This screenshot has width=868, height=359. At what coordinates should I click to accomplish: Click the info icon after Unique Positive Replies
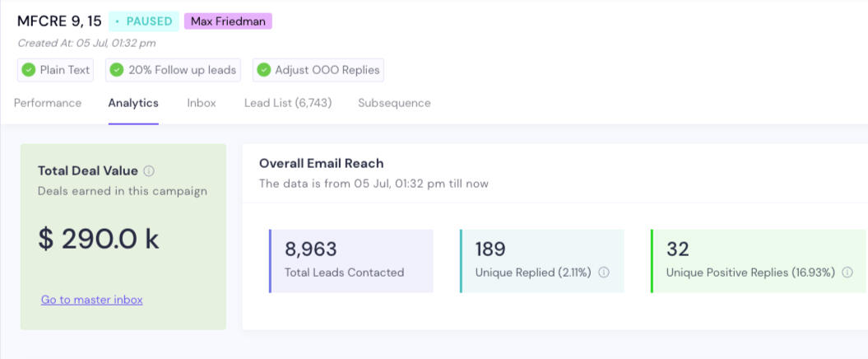click(847, 273)
